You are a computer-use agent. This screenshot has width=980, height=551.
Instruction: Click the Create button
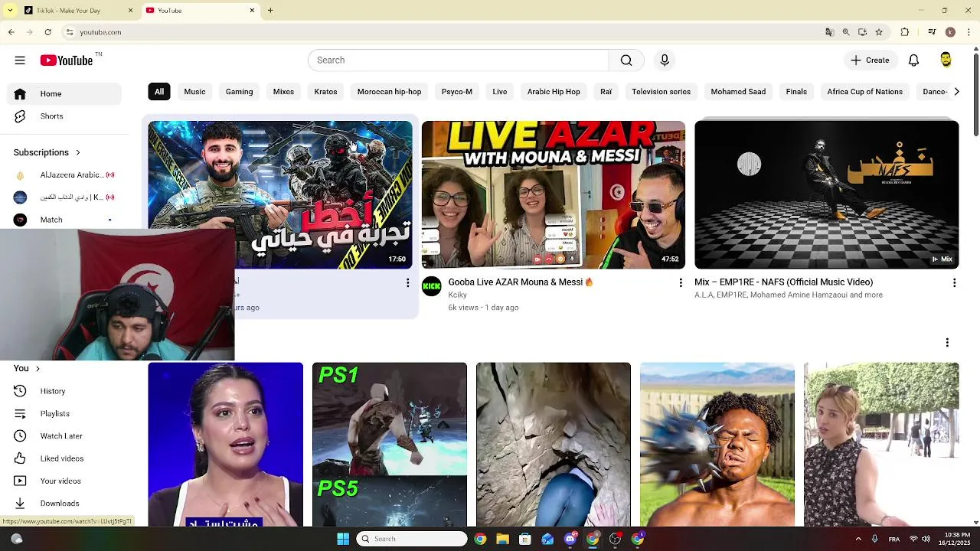pos(870,60)
